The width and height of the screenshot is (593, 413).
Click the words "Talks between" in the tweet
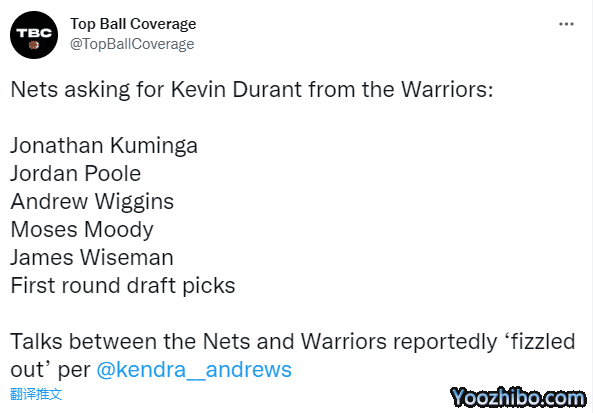click(84, 342)
